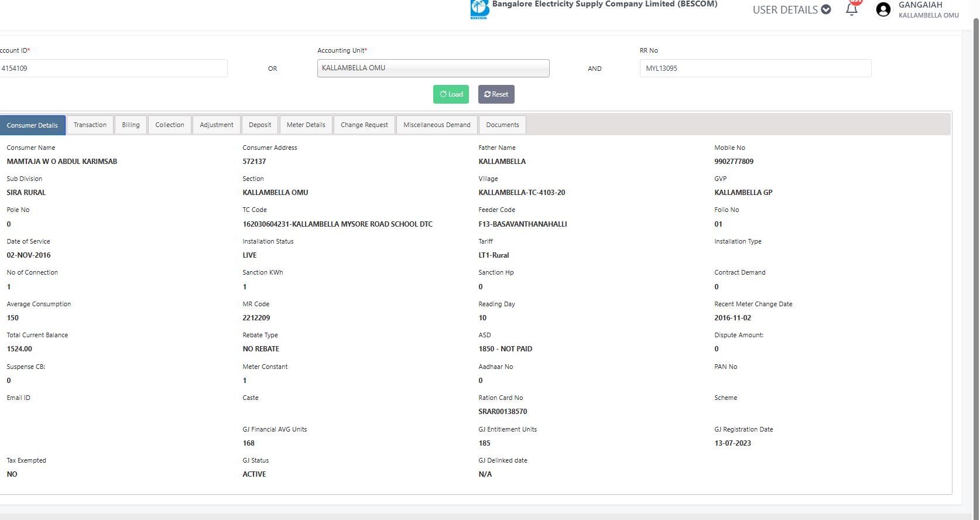
Task: Click the BESCOM logo icon
Action: pyautogui.click(x=479, y=9)
